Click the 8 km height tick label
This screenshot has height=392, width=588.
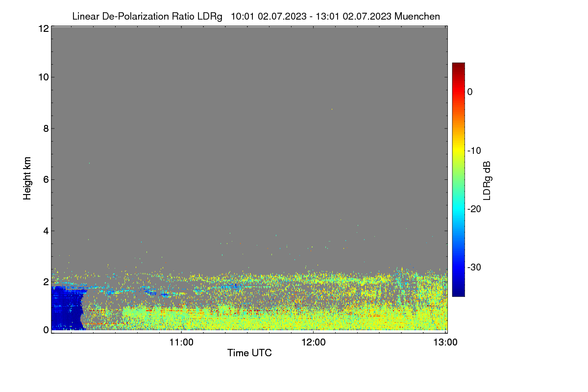click(x=46, y=128)
